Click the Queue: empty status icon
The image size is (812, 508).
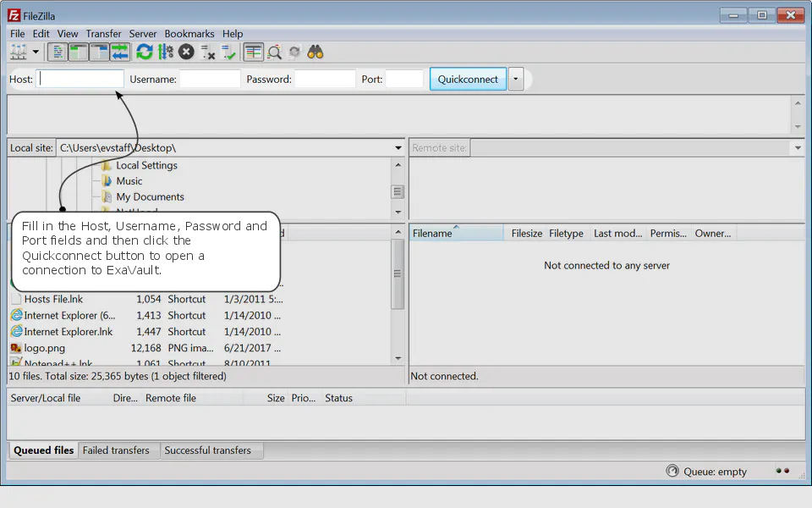[672, 472]
